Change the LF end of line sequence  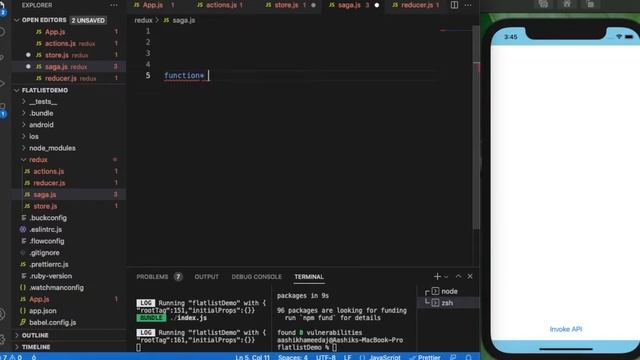coord(347,357)
